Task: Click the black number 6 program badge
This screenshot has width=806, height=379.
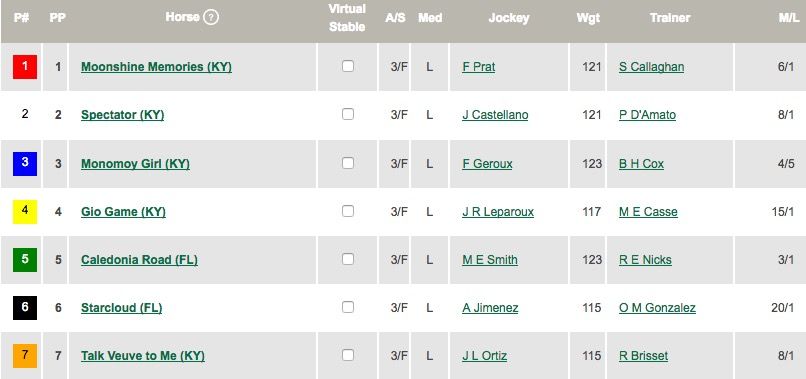Action: point(25,308)
